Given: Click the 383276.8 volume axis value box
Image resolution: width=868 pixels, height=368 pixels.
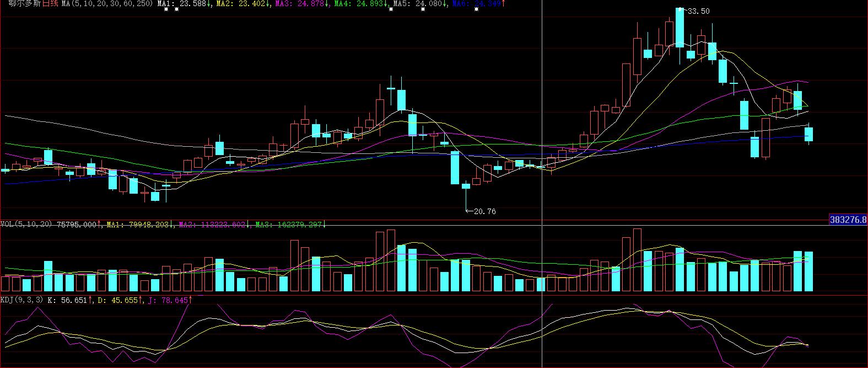Looking at the screenshot, I should 849,220.
